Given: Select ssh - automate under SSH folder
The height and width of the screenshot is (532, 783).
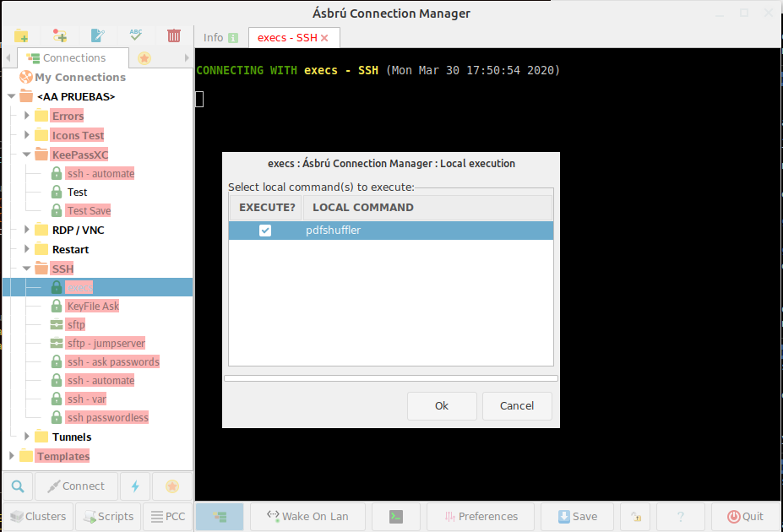Looking at the screenshot, I should [101, 380].
